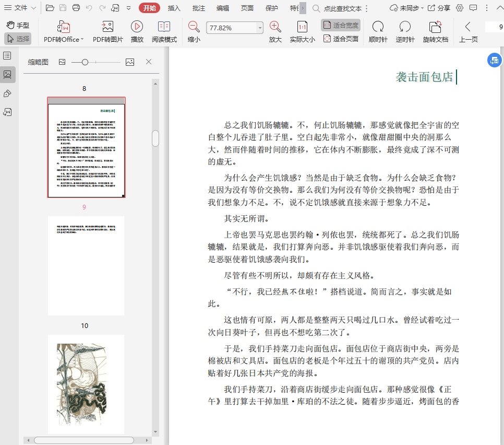This screenshot has width=504, height=445.
Task: Toggle 适合页面 fit page mode
Action: click(x=340, y=39)
